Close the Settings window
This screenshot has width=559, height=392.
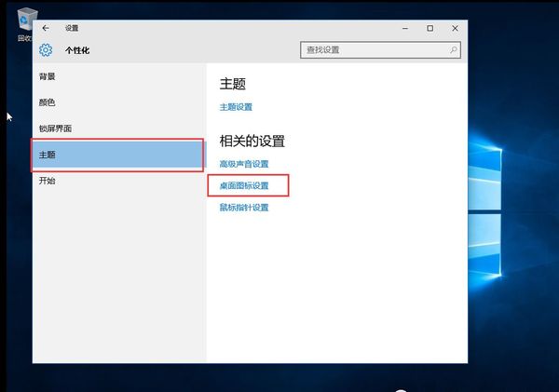[455, 29]
